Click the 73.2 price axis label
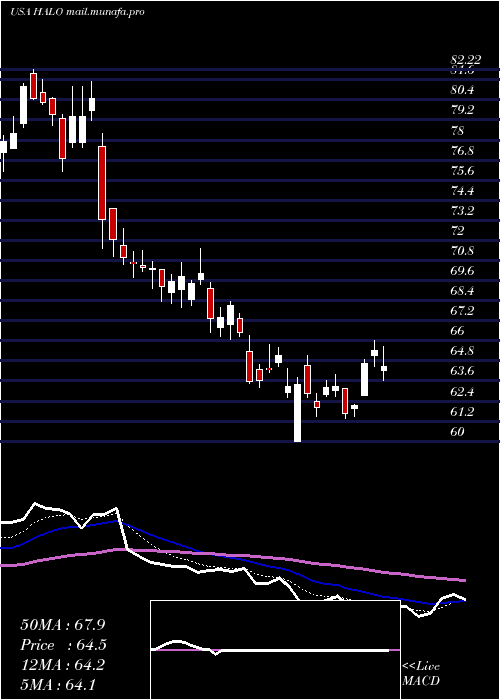This screenshot has height=700, width=500. [462, 210]
